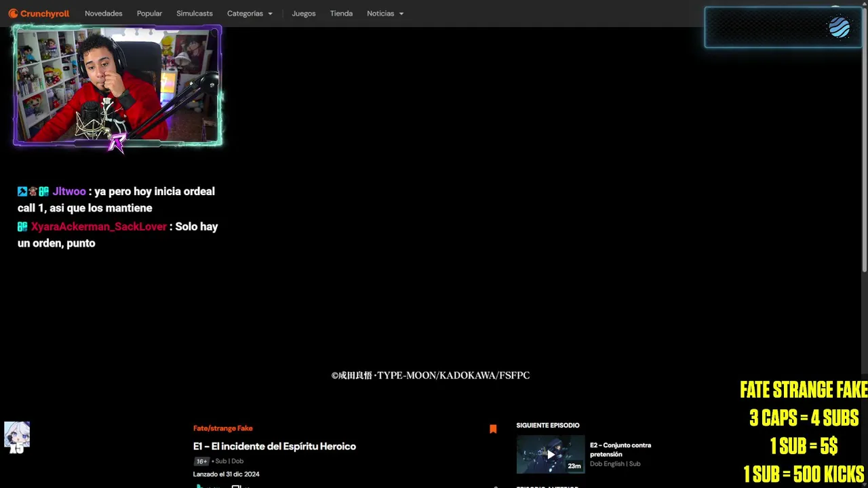
Task: Open E2 – Conjunto contra pretensión title
Action: [x=620, y=449]
